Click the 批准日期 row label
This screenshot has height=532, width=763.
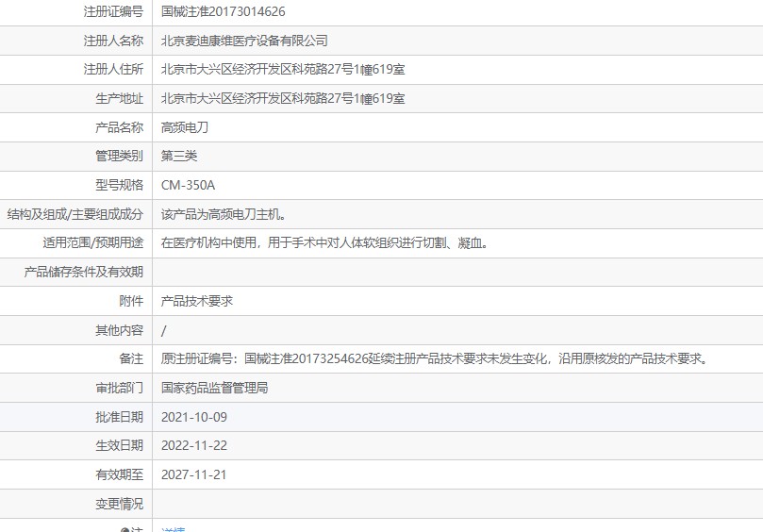click(x=119, y=417)
